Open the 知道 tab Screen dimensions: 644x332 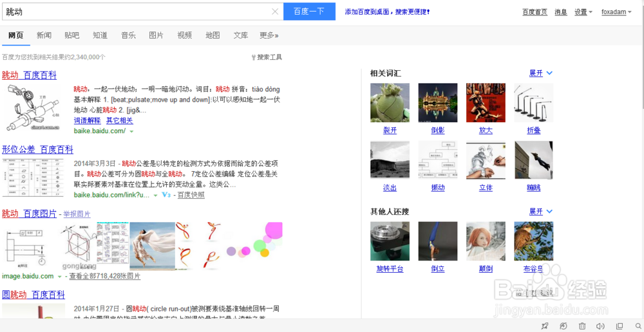pyautogui.click(x=100, y=35)
